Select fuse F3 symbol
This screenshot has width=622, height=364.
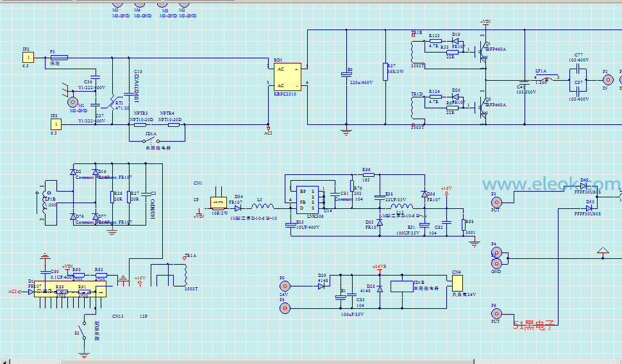59,58
